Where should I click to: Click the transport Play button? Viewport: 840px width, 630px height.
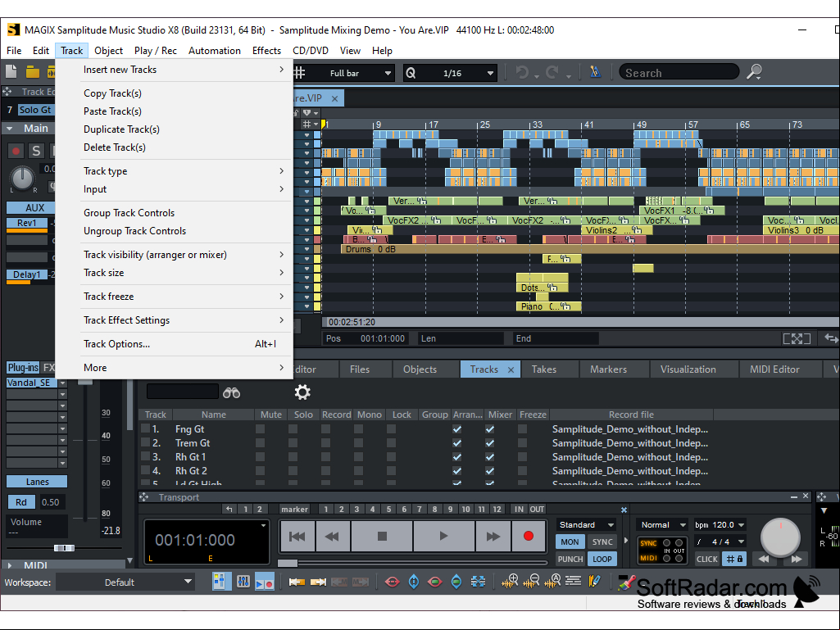[x=443, y=537]
